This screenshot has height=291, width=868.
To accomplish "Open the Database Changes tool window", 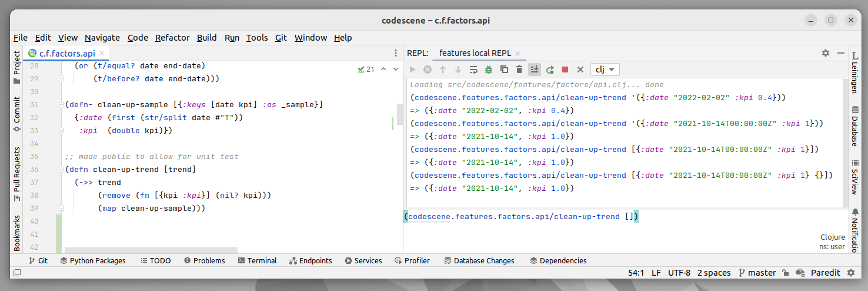I will point(479,260).
